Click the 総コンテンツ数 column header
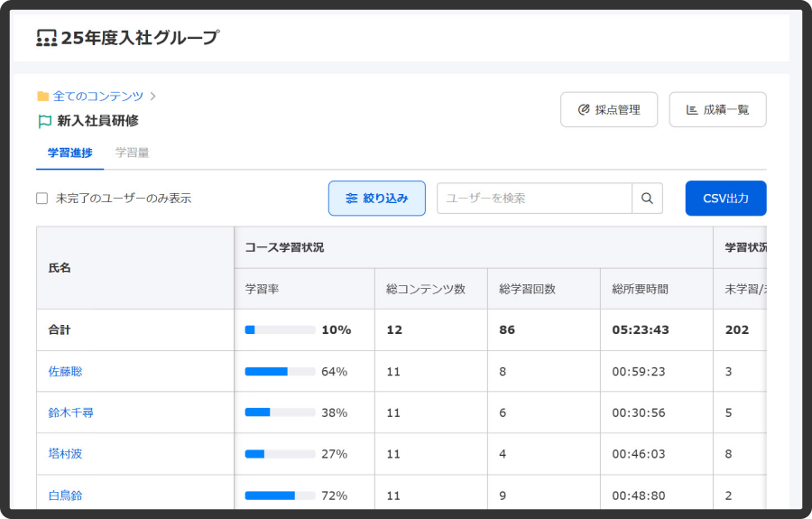Viewport: 812px width, 519px height. click(431, 289)
